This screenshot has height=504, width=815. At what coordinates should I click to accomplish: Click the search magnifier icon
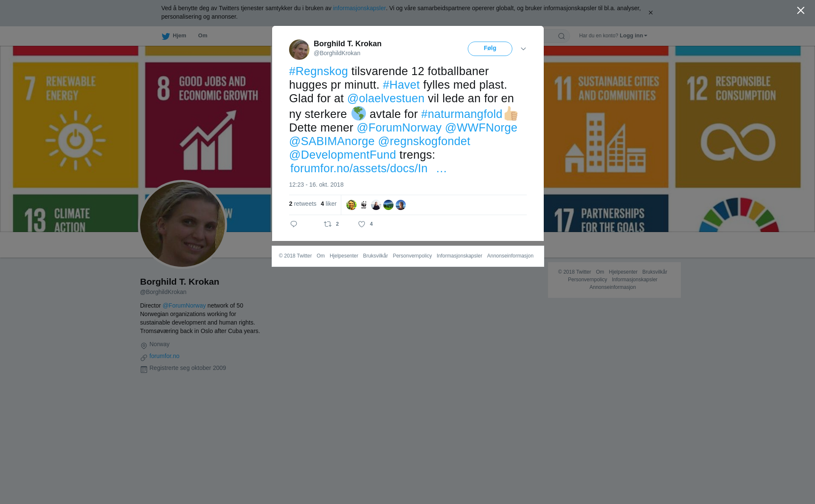coord(562,36)
